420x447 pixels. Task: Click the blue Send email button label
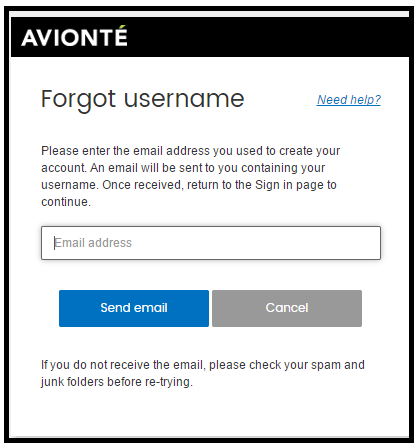(134, 308)
